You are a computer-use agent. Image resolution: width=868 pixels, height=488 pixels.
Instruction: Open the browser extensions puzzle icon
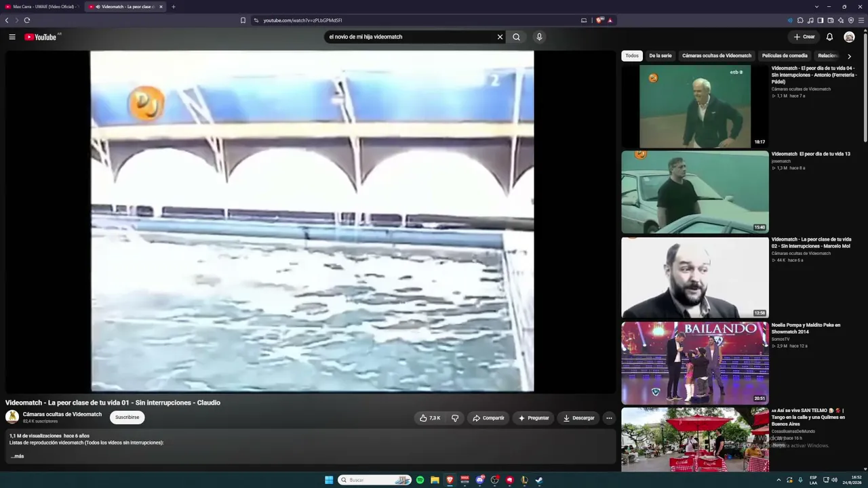[x=800, y=20]
